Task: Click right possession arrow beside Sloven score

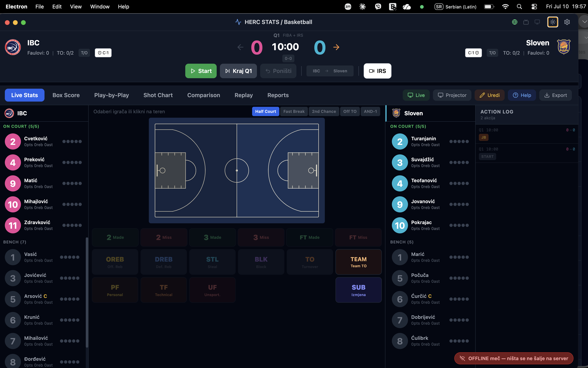Action: click(336, 47)
